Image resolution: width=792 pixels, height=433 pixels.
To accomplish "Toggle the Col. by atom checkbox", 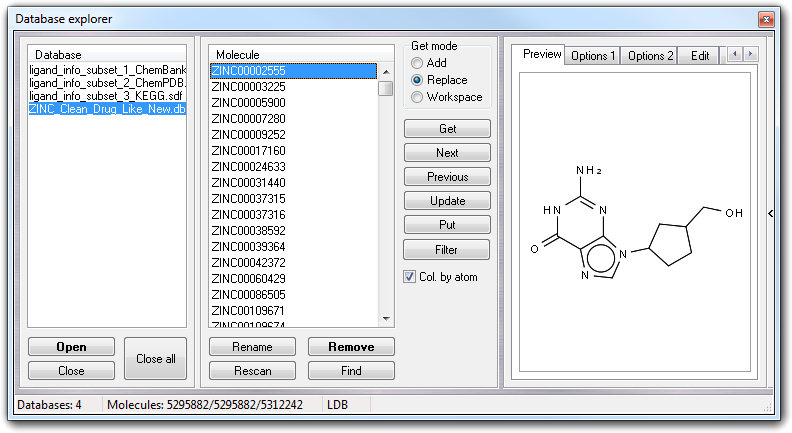I will coord(409,277).
